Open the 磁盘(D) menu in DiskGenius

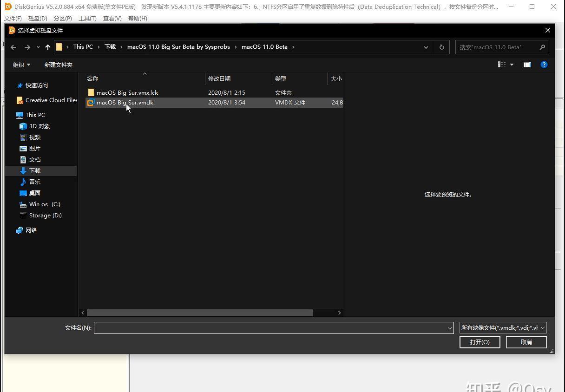coord(38,19)
